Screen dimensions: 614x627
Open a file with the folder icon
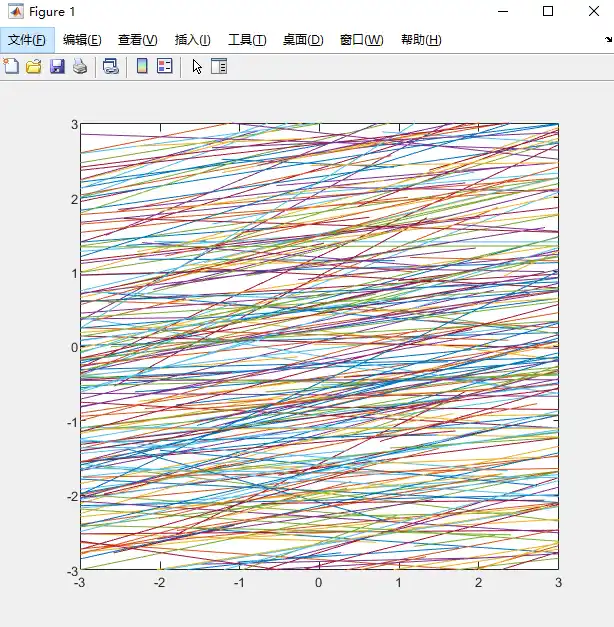click(34, 66)
